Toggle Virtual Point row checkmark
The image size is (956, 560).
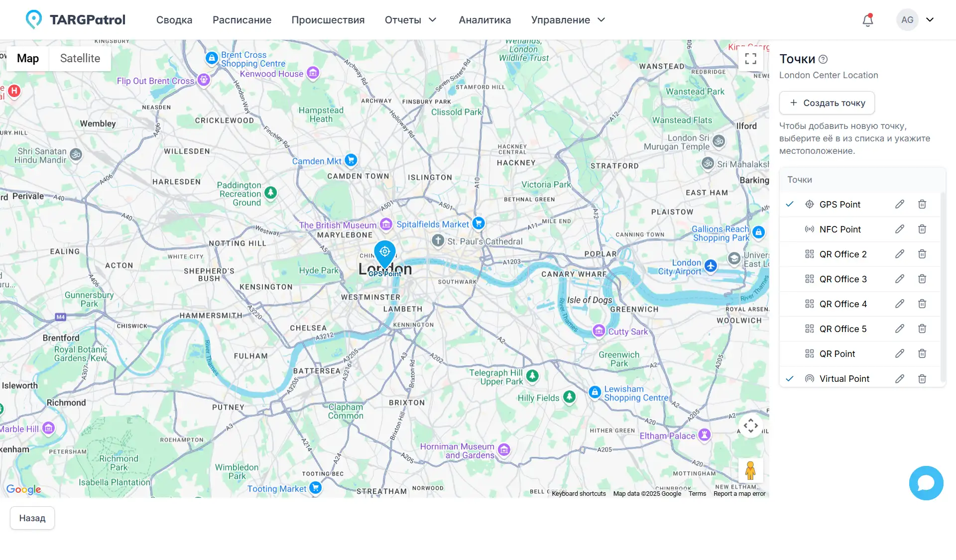tap(790, 379)
